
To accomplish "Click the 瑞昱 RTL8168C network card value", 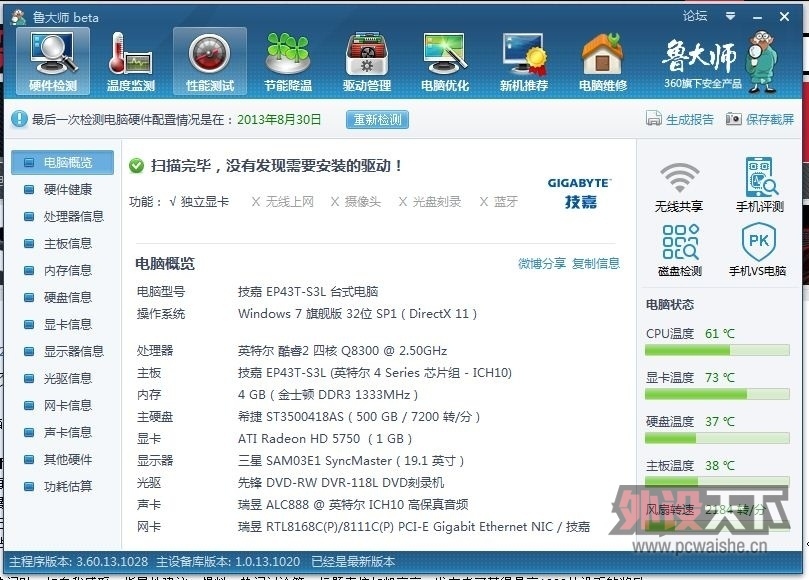I will pyautogui.click(x=414, y=526).
